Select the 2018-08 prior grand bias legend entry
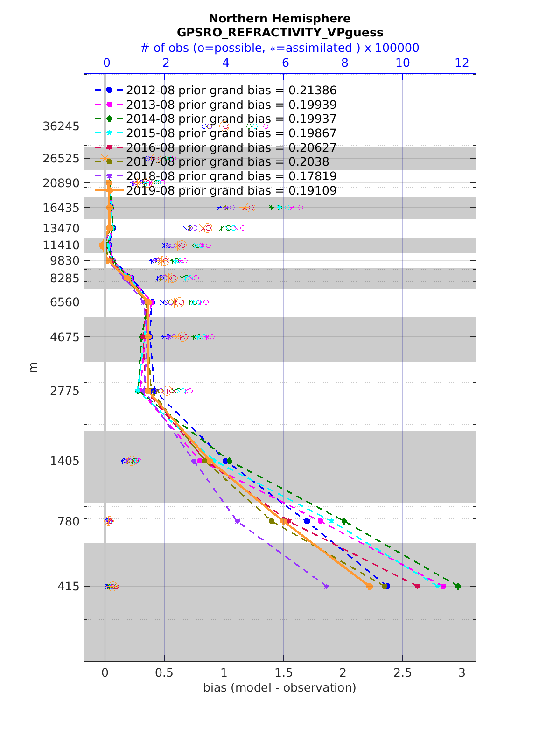 231,176
